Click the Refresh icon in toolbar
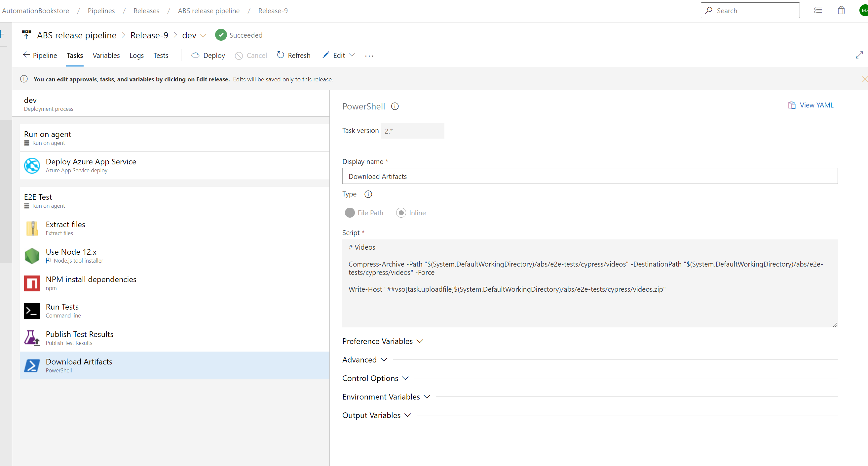This screenshot has width=868, height=466. pos(280,55)
